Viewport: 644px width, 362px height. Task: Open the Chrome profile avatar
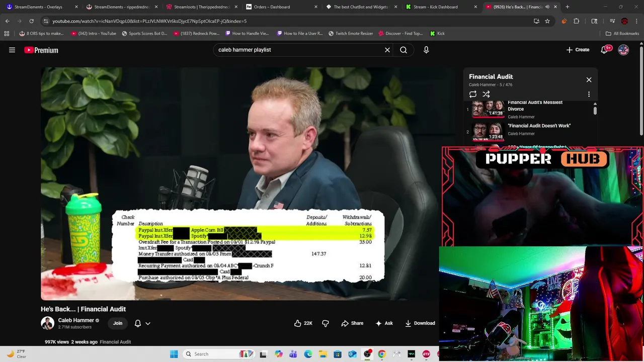click(624, 21)
